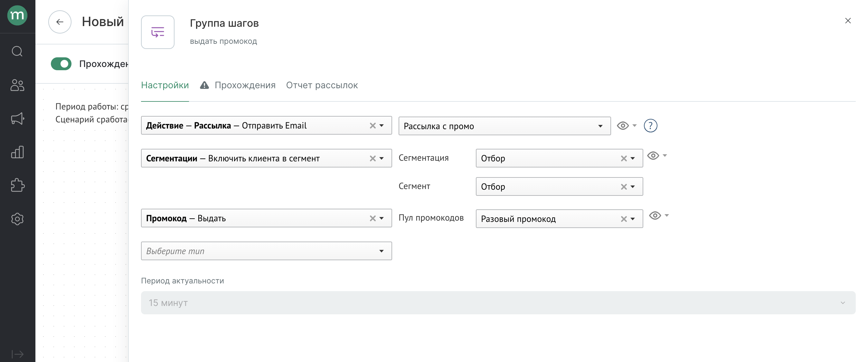
Task: Open the integrations puzzle icon
Action: (x=17, y=185)
